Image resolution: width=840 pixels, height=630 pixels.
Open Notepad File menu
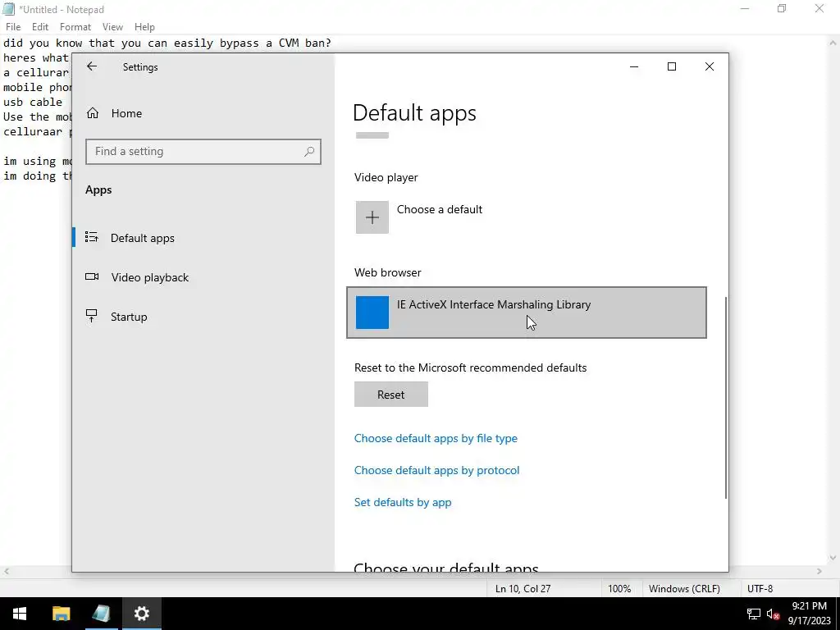[13, 27]
